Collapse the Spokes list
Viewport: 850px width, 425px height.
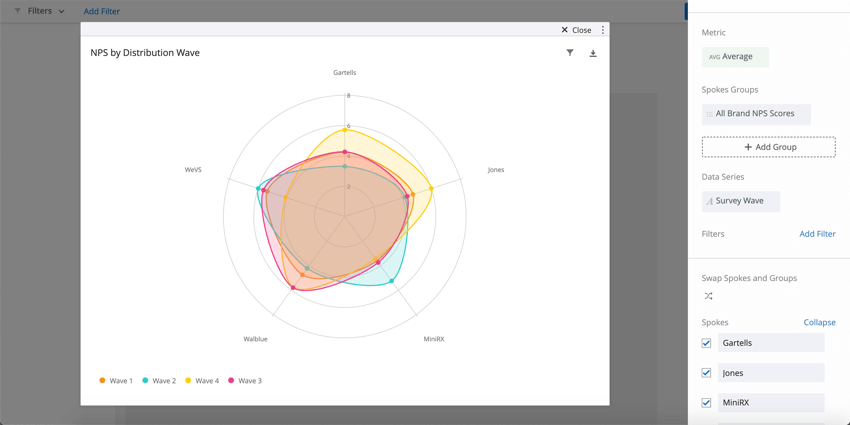point(819,322)
